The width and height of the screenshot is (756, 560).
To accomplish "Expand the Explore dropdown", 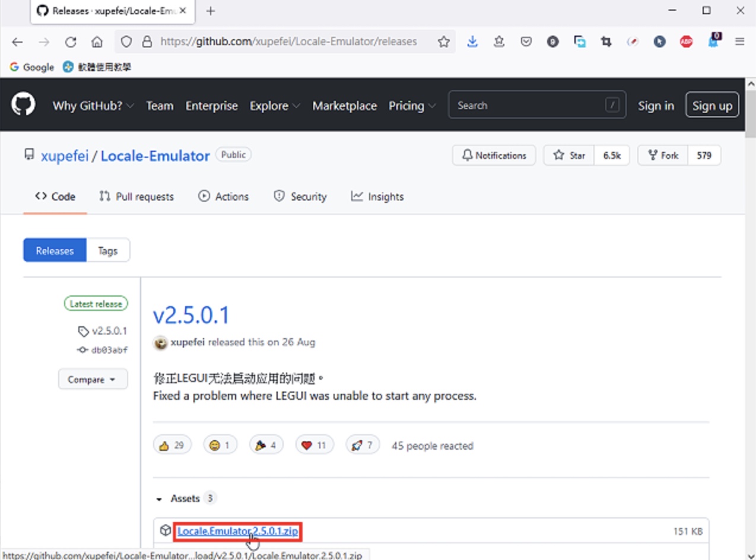I will (275, 106).
